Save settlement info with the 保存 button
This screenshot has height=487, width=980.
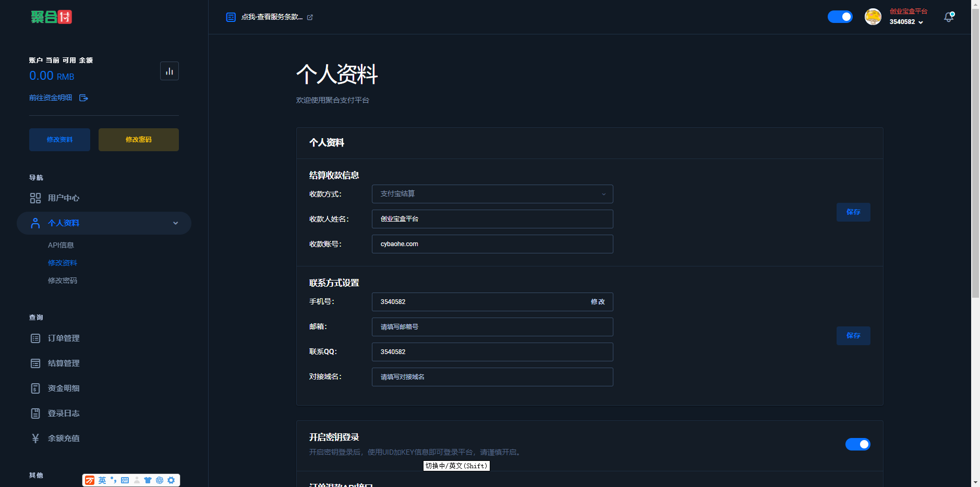point(853,212)
